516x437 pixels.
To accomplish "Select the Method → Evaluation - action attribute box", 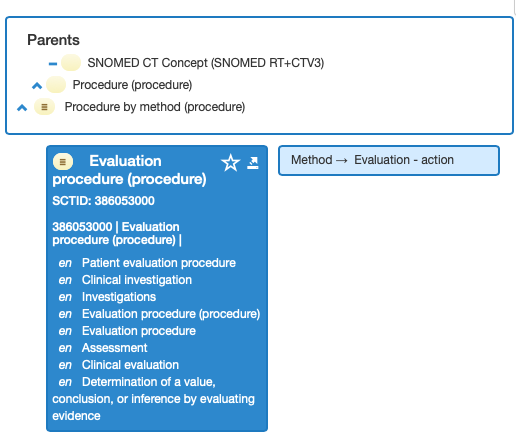I will pos(389,160).
